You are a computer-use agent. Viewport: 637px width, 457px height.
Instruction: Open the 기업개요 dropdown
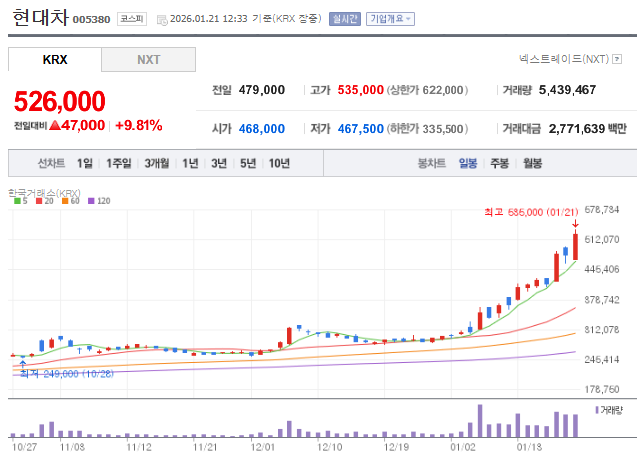[x=390, y=19]
